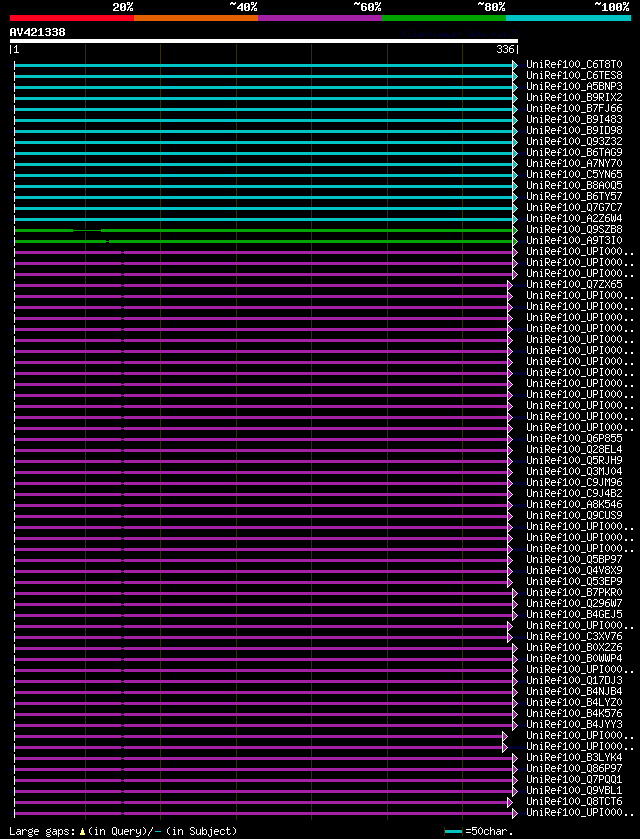Select the UniRef100_B4K576 label
Image resolution: width=640 pixels, height=839 pixels.
(x=574, y=713)
